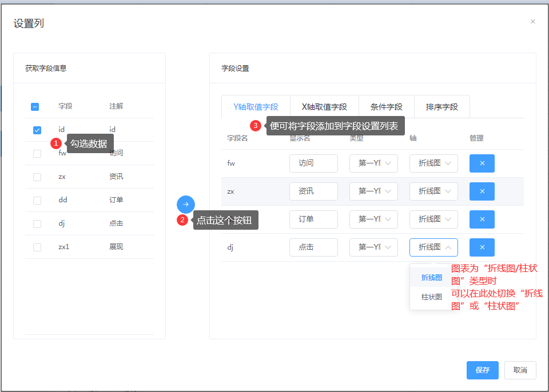
Task: Collapse the open dj chart type dropdown
Action: click(433, 247)
